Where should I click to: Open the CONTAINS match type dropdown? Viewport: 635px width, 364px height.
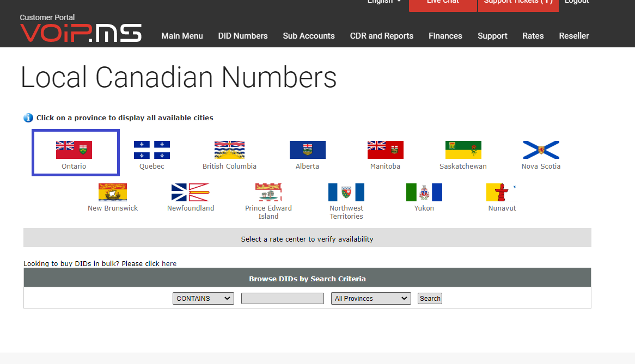203,299
